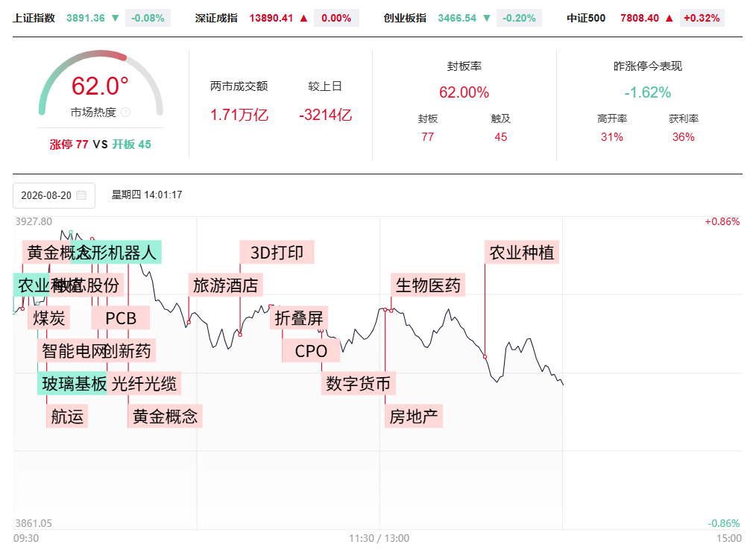The width and height of the screenshot is (756, 550).
Task: Click the CPO sector tag
Action: pos(311,350)
